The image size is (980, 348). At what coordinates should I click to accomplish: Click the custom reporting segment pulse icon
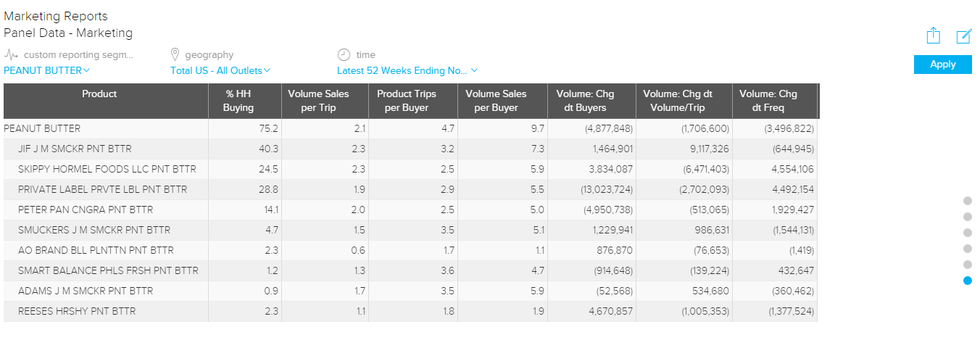tap(11, 54)
